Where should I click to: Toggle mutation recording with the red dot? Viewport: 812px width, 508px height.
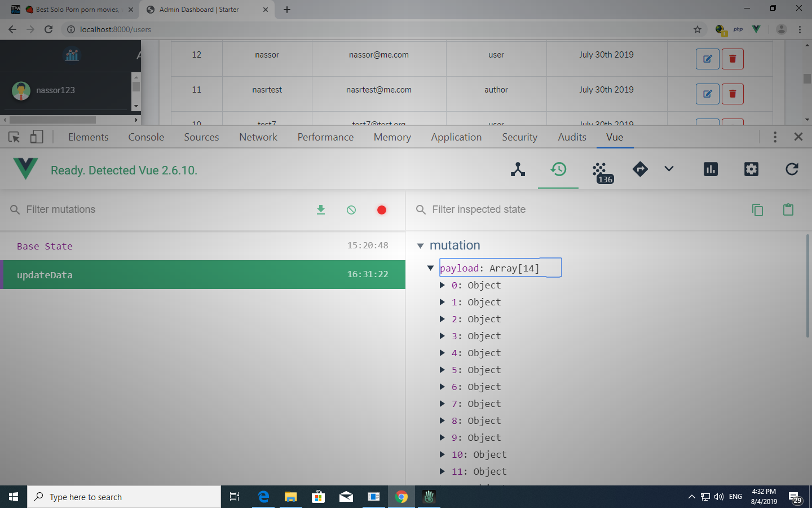point(381,209)
